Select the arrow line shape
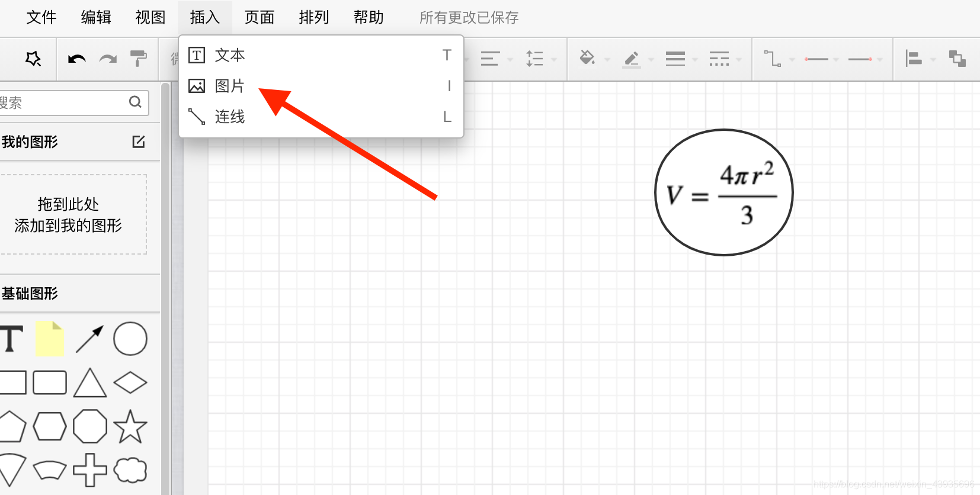The height and width of the screenshot is (495, 980). [89, 339]
